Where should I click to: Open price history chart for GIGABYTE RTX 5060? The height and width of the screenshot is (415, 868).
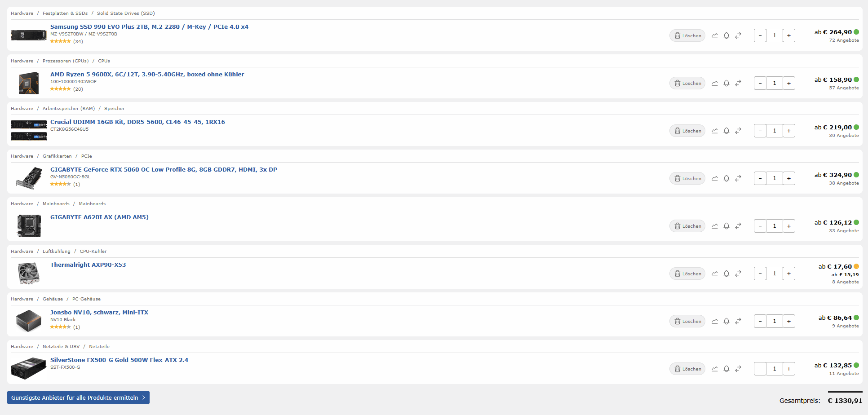coord(715,178)
